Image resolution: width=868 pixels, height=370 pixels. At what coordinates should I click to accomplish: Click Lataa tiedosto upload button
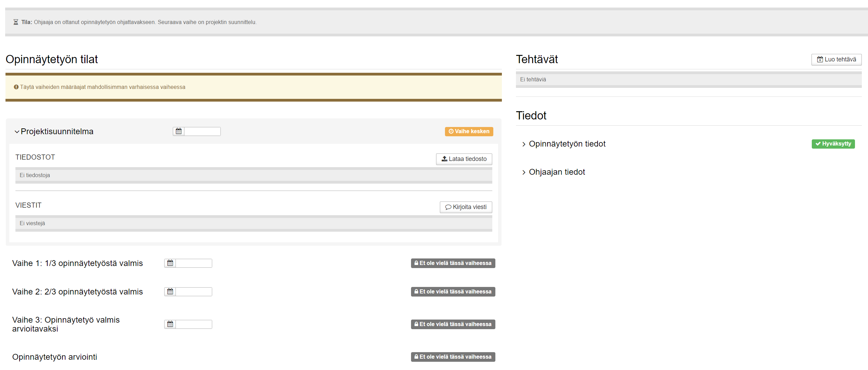pos(464,159)
